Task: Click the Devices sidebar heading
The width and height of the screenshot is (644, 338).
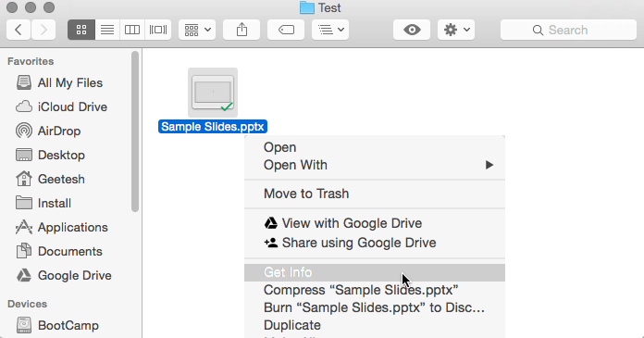Action: click(x=28, y=304)
